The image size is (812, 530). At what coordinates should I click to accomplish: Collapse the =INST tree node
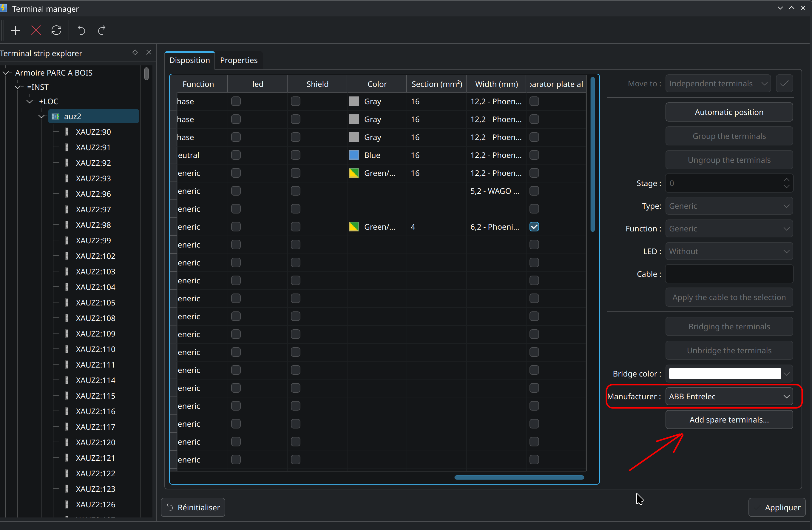[18, 87]
